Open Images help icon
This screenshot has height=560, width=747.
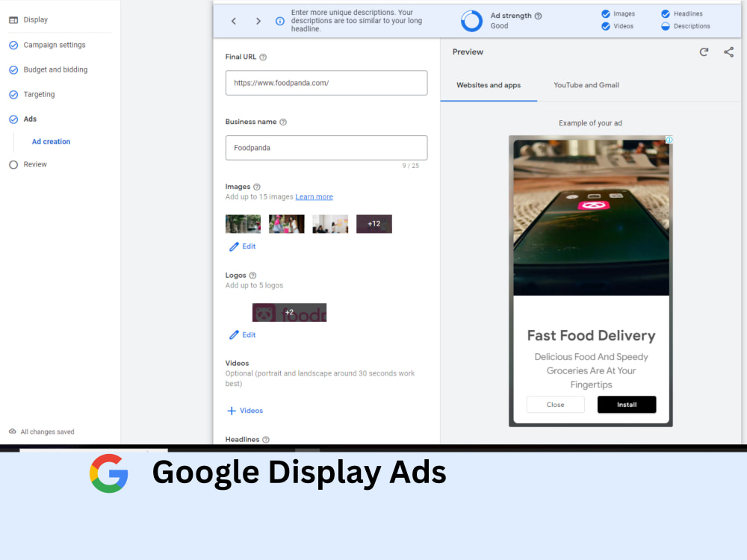click(x=257, y=187)
